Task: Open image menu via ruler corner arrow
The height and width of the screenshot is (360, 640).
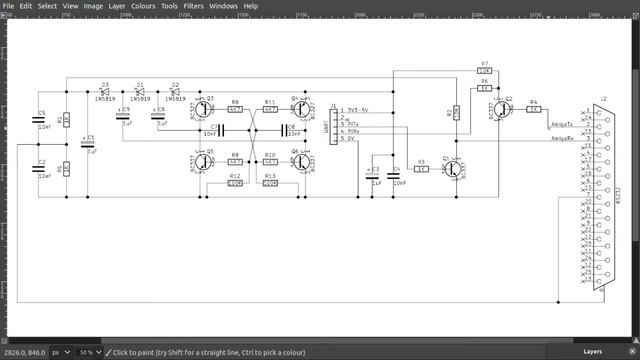Action: click(x=3, y=15)
